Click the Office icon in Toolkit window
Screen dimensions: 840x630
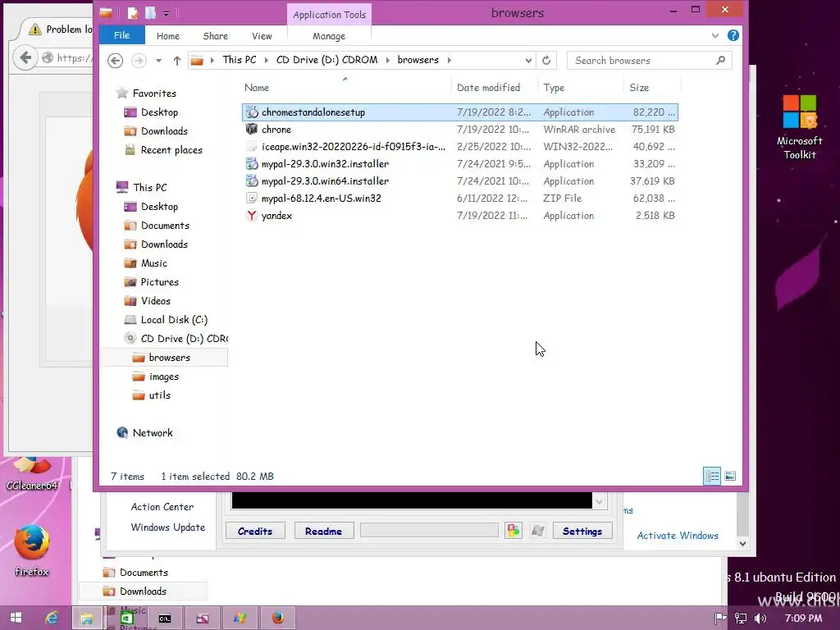click(x=514, y=531)
